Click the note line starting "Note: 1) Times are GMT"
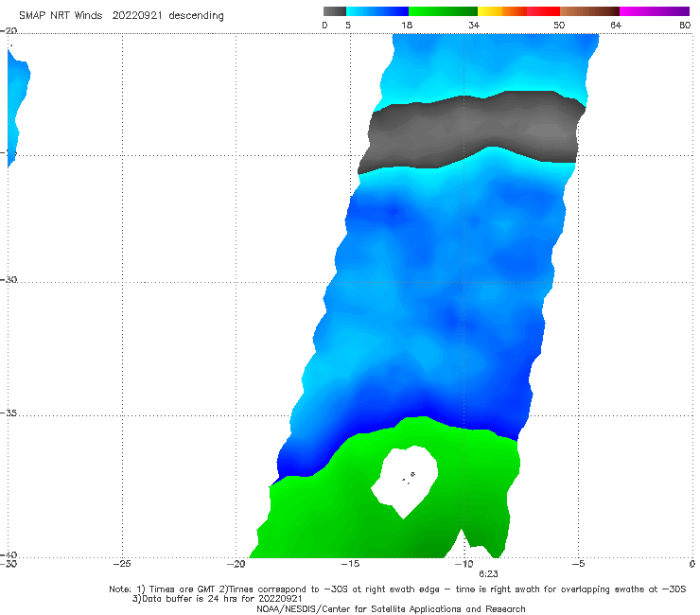 click(x=397, y=589)
